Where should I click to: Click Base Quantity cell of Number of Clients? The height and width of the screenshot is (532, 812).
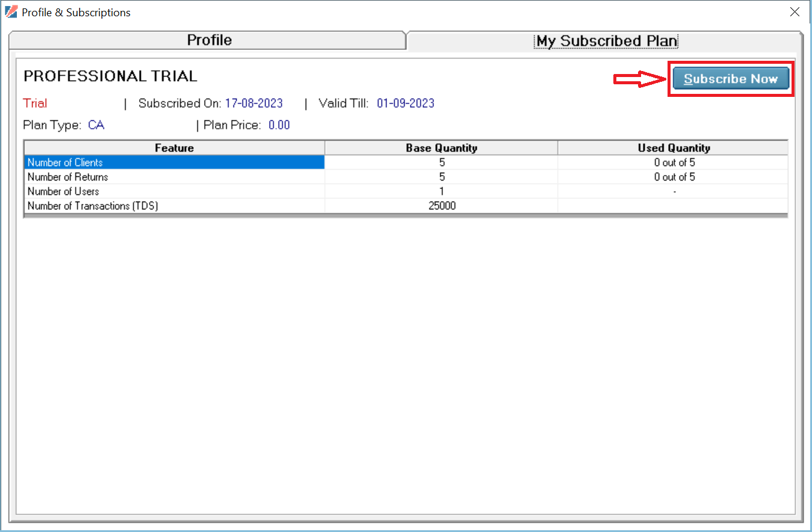click(441, 162)
